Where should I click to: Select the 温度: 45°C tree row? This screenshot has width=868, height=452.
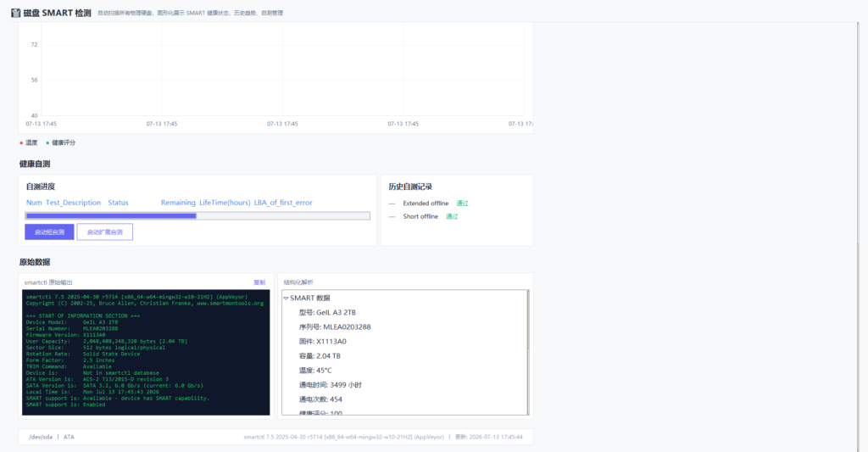[x=315, y=370]
